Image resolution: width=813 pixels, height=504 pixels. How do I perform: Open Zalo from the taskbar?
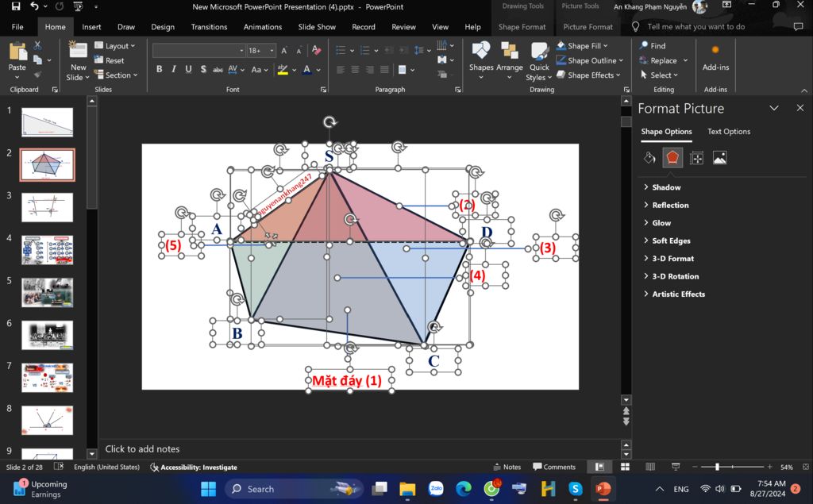(435, 489)
